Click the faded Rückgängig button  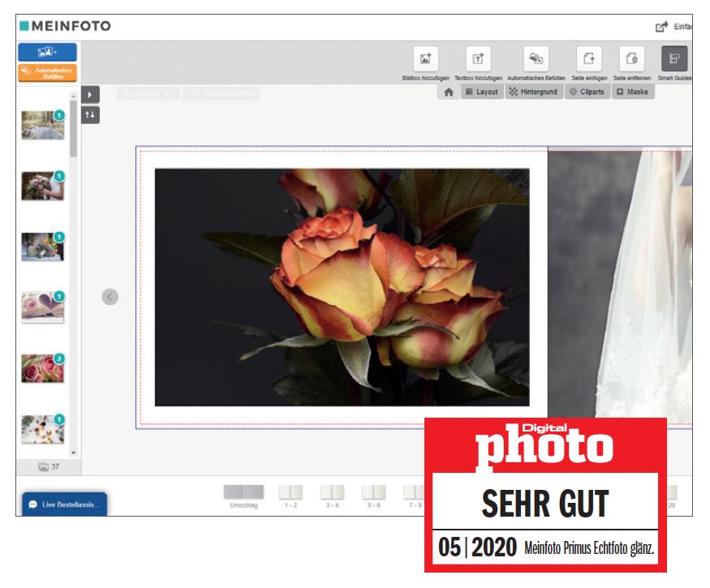tap(148, 94)
